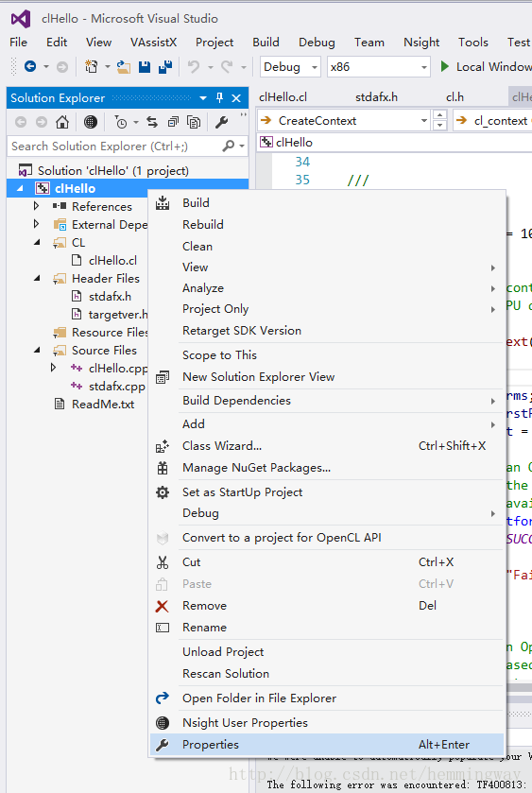The image size is (532, 793).
Task: Open the Build Dependencies submenu
Action: (327, 401)
